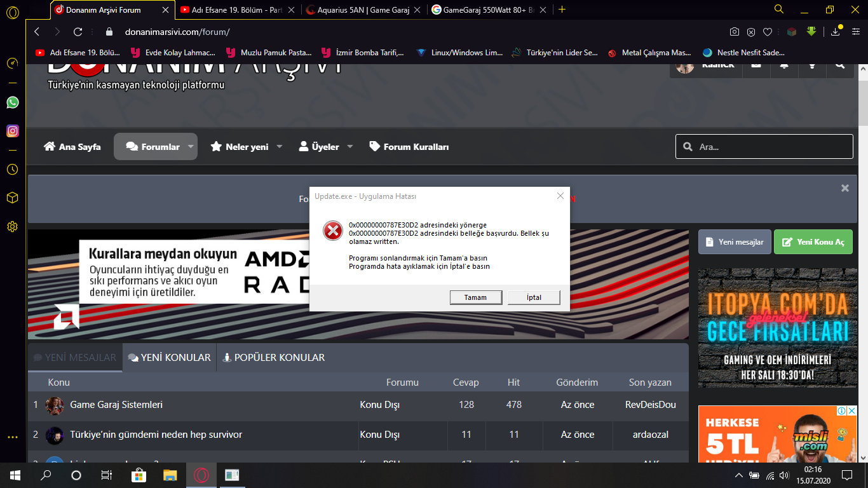
Task: Open the Game Garaj Sistemleri thread
Action: (116, 405)
